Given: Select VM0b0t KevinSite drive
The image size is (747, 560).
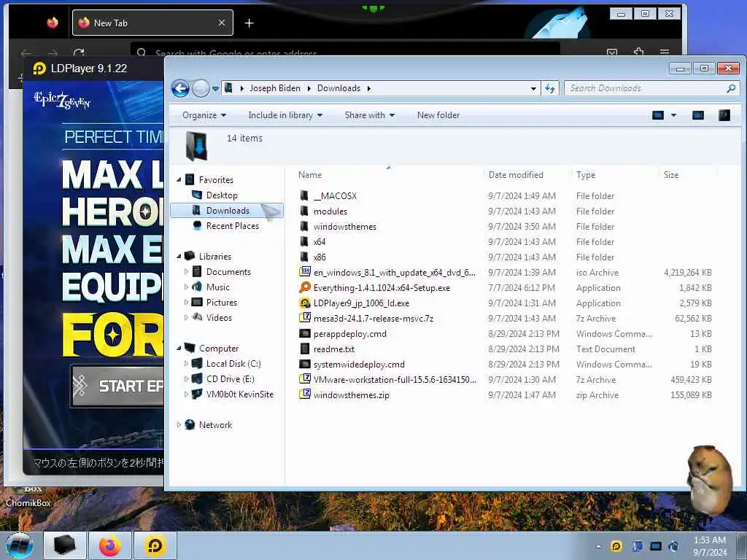Looking at the screenshot, I should coord(239,394).
